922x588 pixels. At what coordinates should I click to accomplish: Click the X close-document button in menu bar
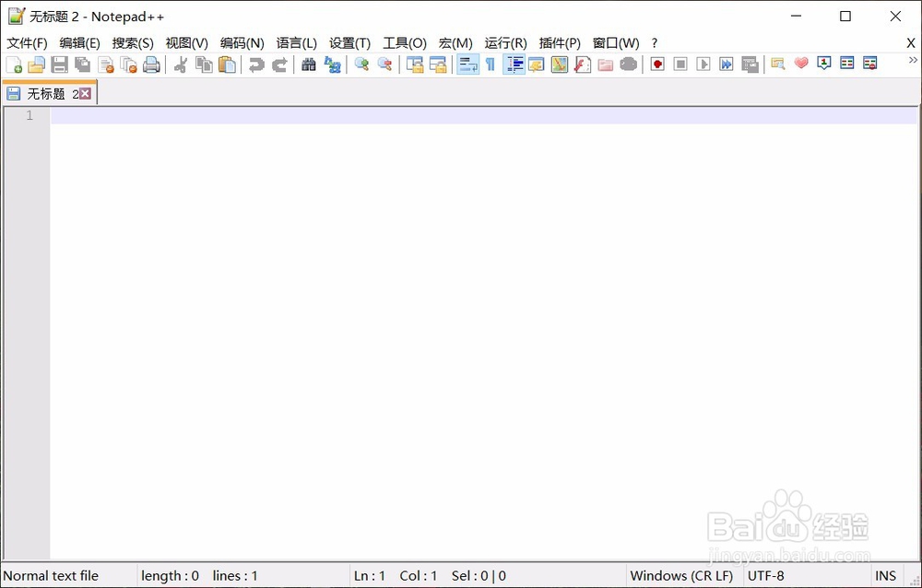(x=911, y=43)
